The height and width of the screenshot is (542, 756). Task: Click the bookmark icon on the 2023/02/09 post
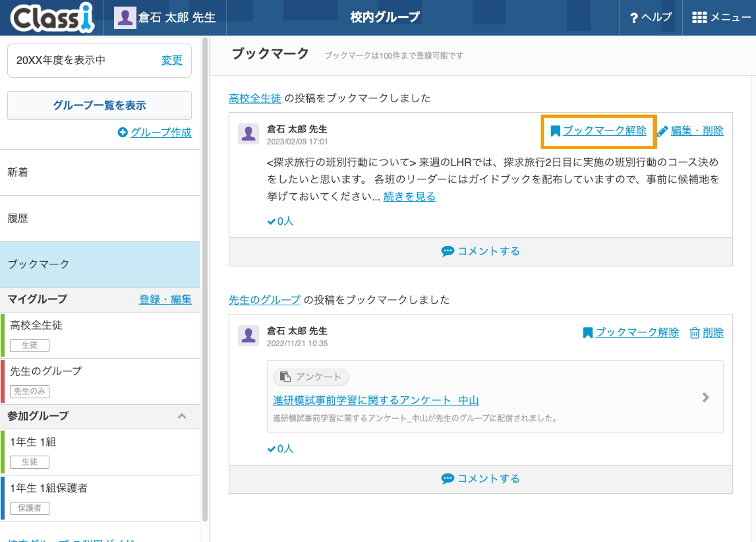[x=555, y=131]
